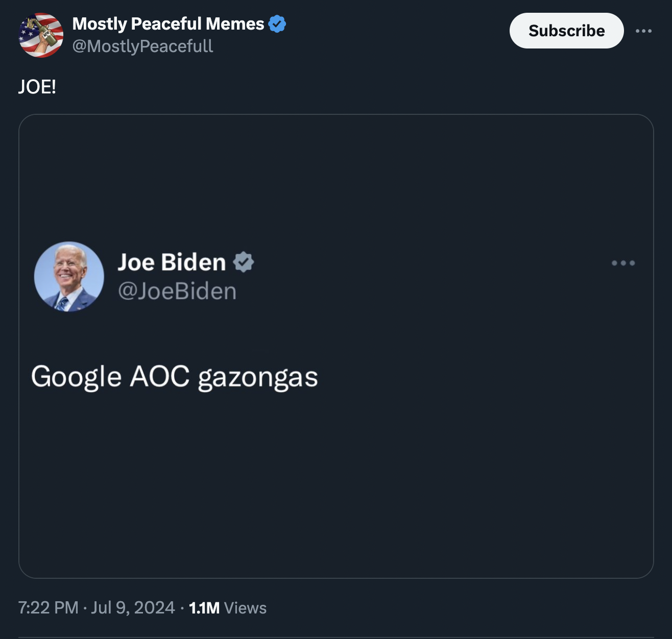
Task: Click the Joe Biden name in the embedded image
Action: click(172, 262)
